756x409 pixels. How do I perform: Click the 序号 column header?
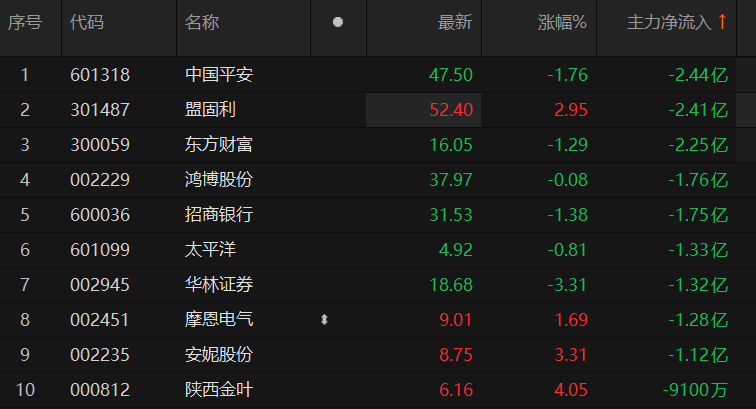(25, 22)
